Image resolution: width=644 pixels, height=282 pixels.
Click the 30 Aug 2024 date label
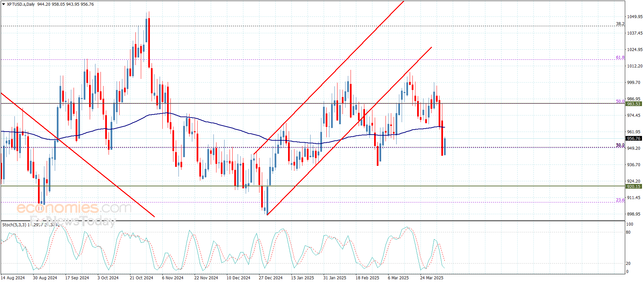(45, 278)
